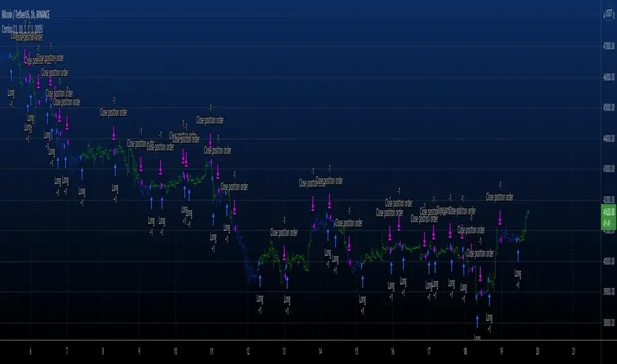Click date label 18 on the time axis
617x364 pixels.
[465, 351]
